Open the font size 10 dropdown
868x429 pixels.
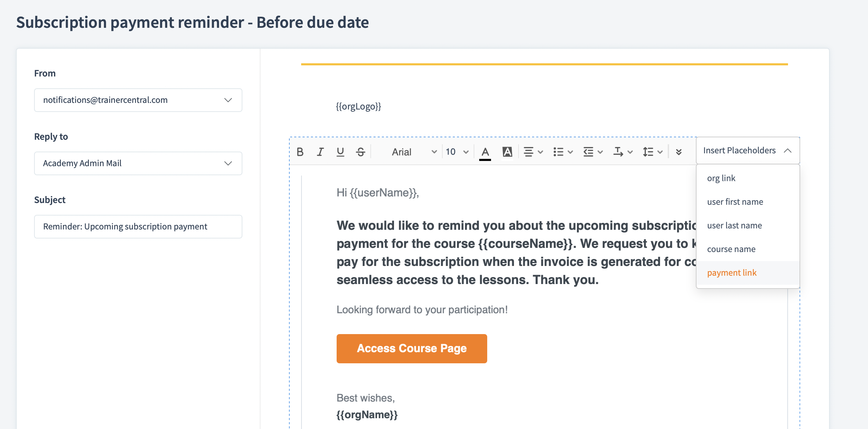coord(457,152)
